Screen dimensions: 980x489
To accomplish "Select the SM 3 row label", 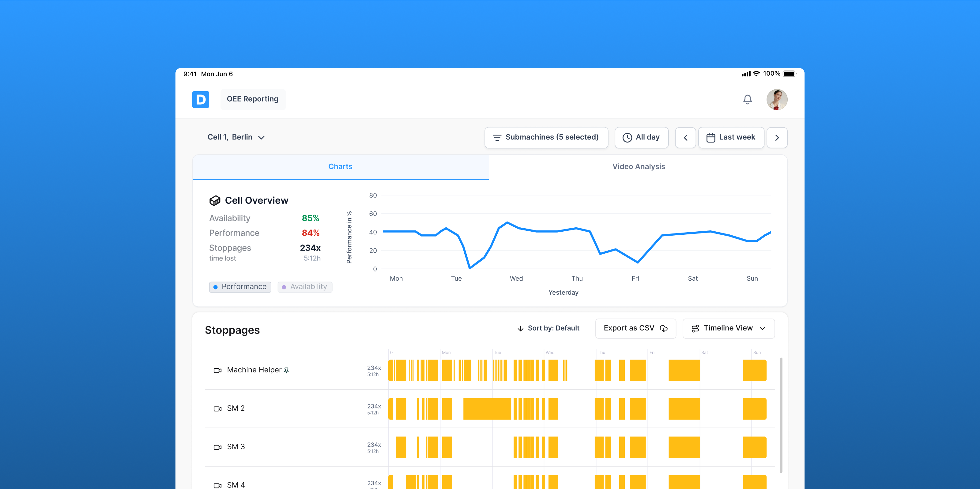I will [236, 447].
